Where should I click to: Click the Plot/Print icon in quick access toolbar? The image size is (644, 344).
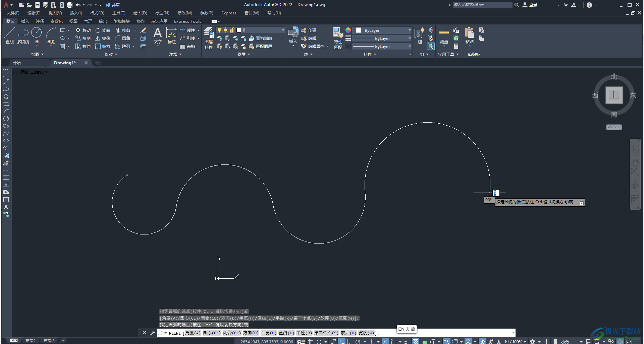point(69,5)
